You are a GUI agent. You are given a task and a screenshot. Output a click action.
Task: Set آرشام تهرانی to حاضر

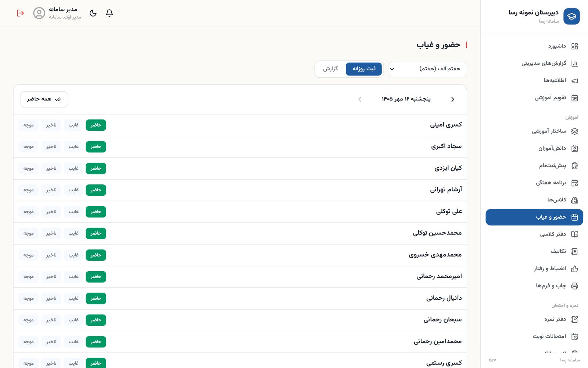(96, 190)
